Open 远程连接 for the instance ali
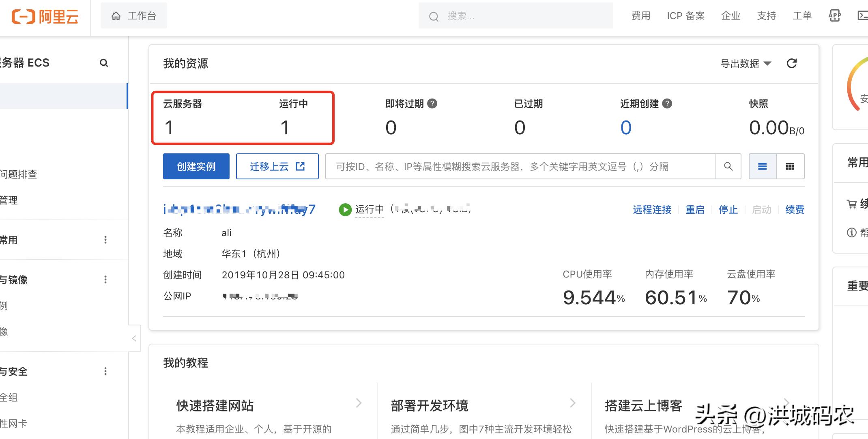 [x=651, y=209]
